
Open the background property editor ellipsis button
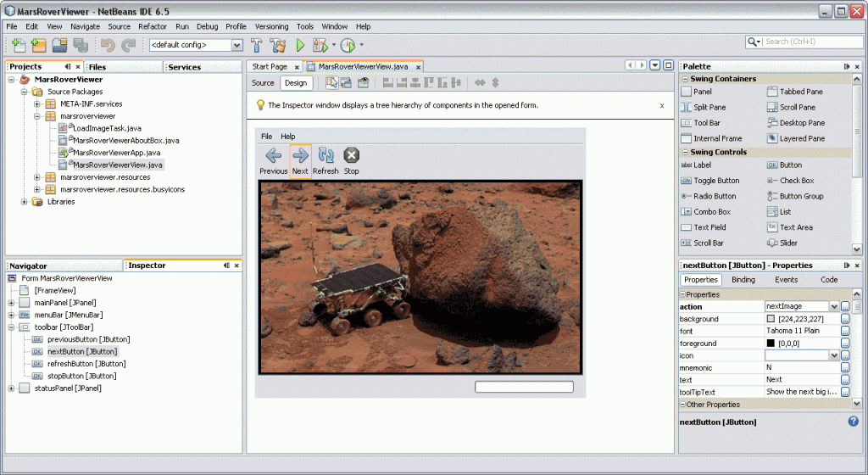click(x=845, y=319)
